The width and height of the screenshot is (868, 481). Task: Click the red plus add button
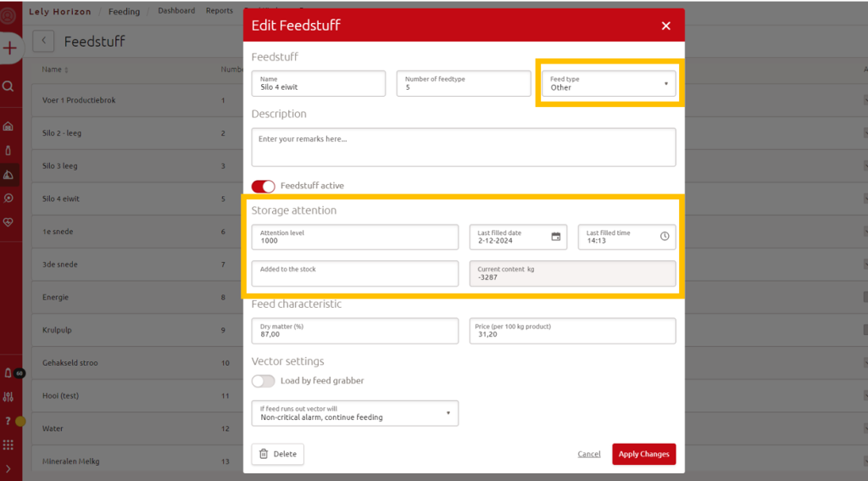(x=9, y=48)
